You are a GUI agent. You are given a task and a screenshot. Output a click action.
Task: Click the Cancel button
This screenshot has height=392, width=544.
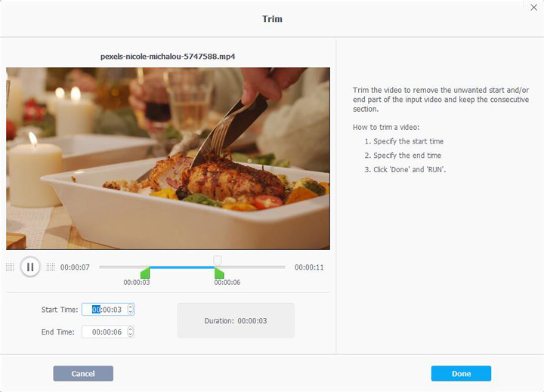click(83, 374)
